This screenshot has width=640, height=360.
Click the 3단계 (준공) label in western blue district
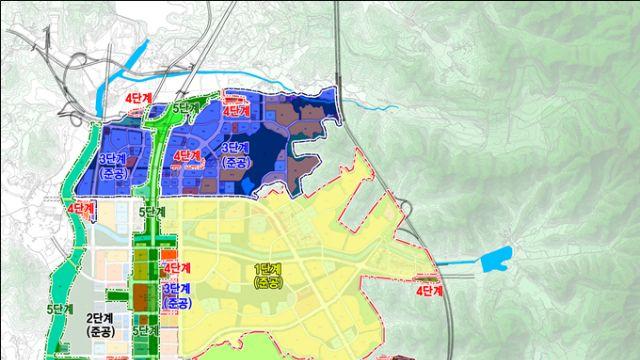pos(113,167)
